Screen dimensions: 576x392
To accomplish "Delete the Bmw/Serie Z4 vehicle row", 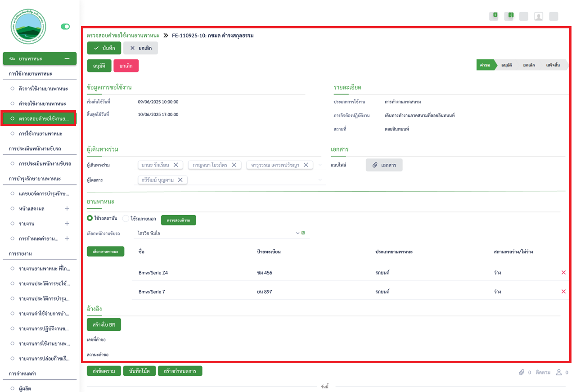I will (x=563, y=273).
